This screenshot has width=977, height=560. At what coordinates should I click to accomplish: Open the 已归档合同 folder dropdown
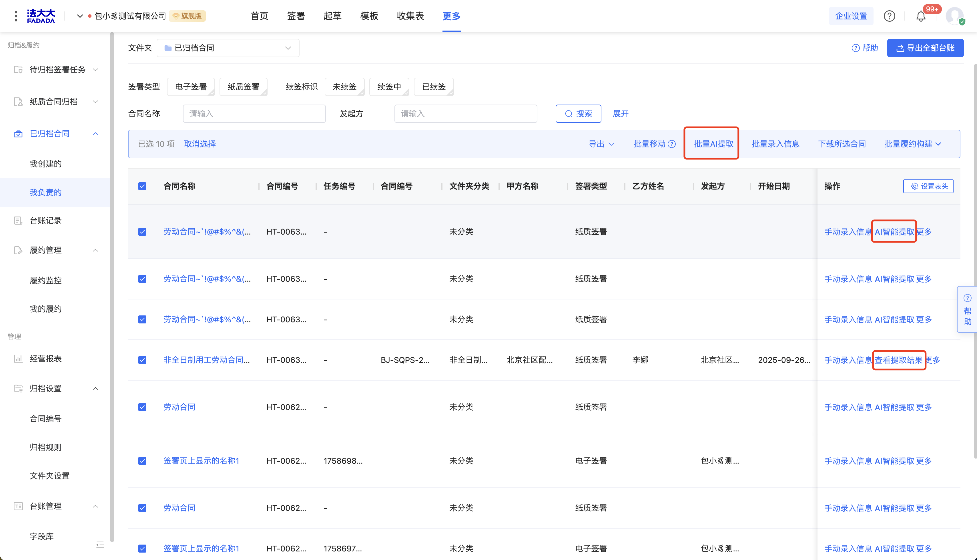(x=228, y=48)
